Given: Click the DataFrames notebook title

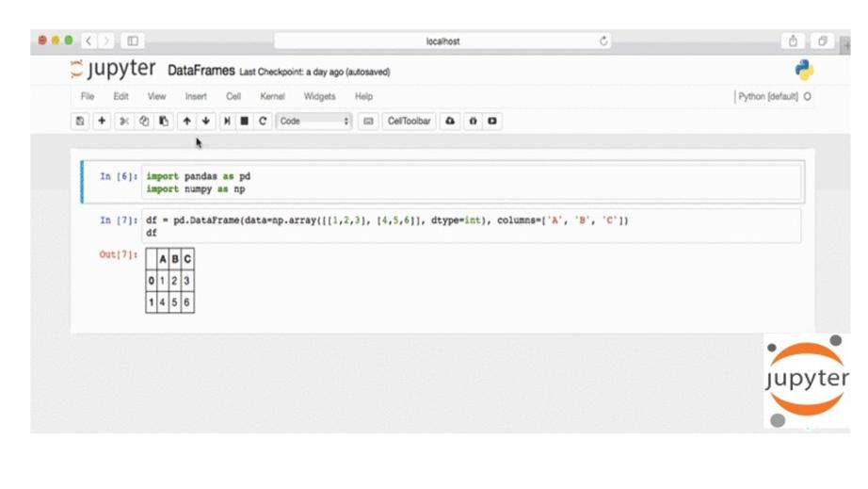Looking at the screenshot, I should pos(201,72).
